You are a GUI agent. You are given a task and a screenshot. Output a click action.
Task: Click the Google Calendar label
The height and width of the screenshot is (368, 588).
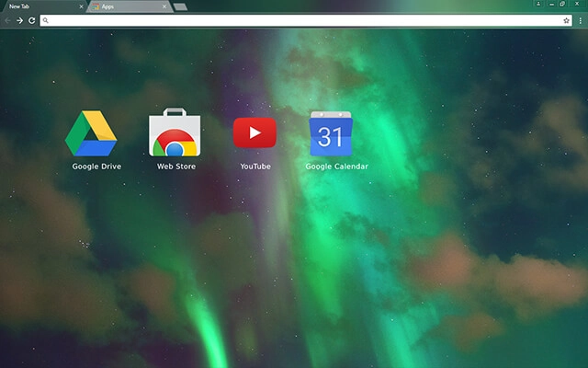click(x=337, y=167)
